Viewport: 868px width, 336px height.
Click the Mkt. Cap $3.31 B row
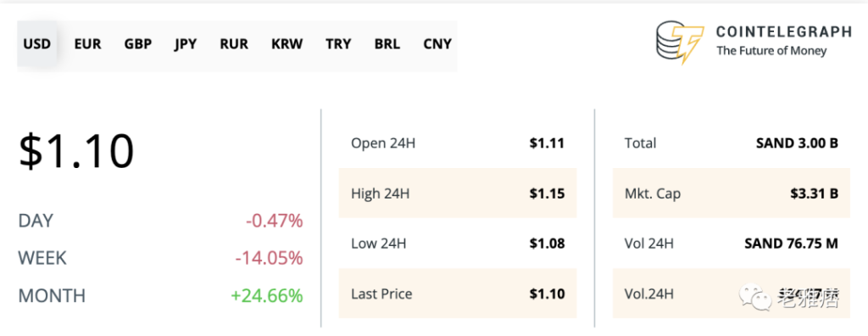pyautogui.click(x=732, y=193)
